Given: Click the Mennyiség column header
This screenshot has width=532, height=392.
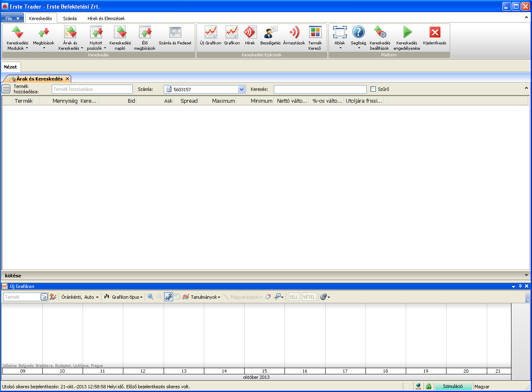Looking at the screenshot, I should pyautogui.click(x=59, y=101).
